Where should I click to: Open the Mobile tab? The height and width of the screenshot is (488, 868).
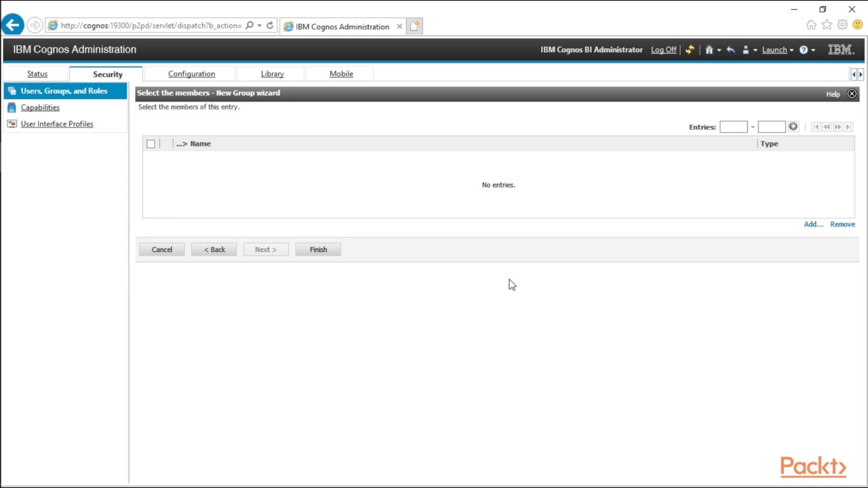coord(341,74)
